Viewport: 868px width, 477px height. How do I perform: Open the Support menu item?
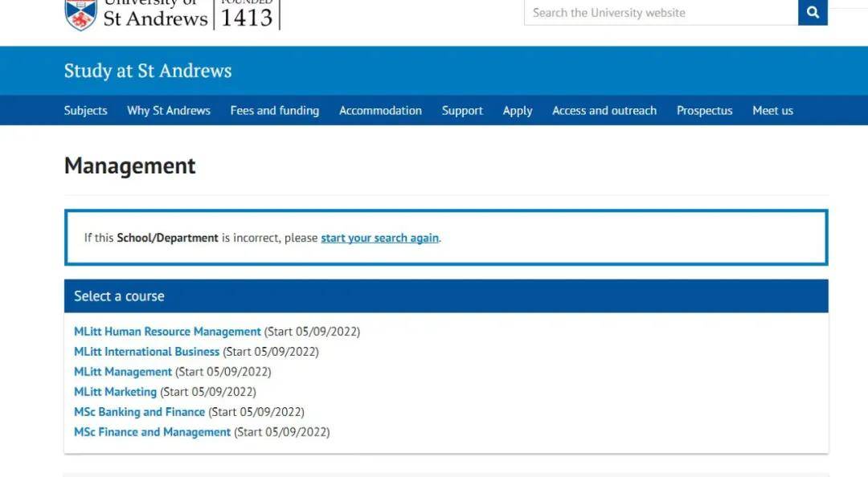pyautogui.click(x=462, y=111)
